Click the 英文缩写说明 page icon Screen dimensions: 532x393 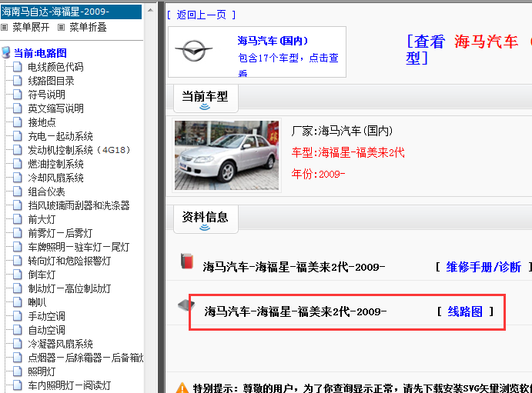[17, 108]
